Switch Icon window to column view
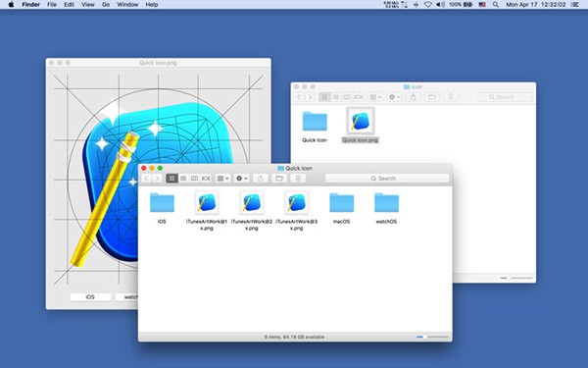The image size is (588, 368). (347, 97)
